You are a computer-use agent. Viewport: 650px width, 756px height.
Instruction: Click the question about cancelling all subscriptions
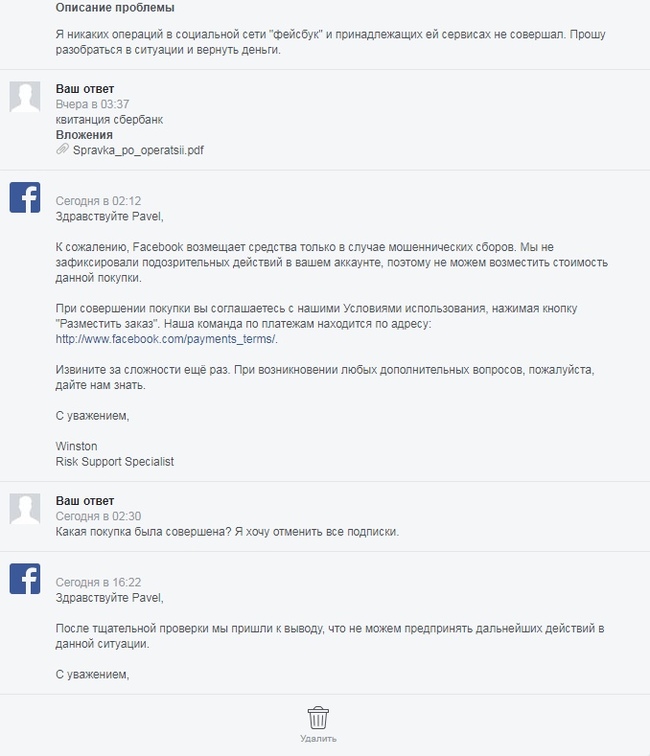[x=227, y=531]
